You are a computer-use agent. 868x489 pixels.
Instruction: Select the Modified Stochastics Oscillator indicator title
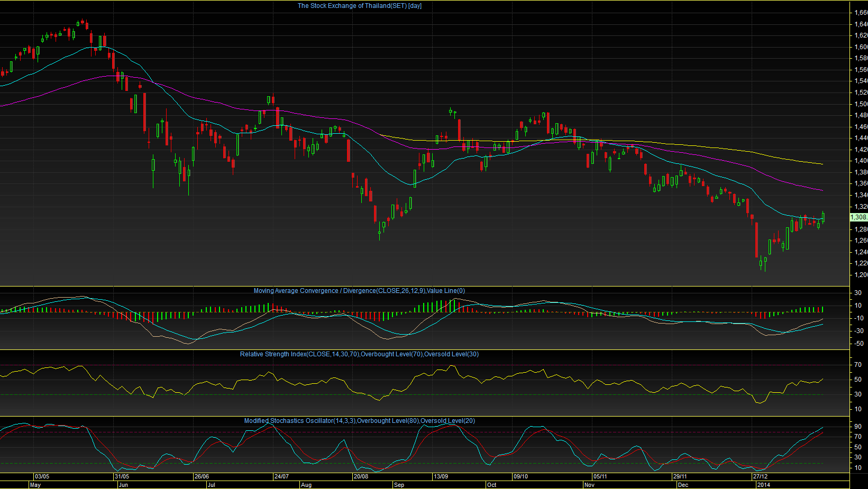[x=360, y=421]
